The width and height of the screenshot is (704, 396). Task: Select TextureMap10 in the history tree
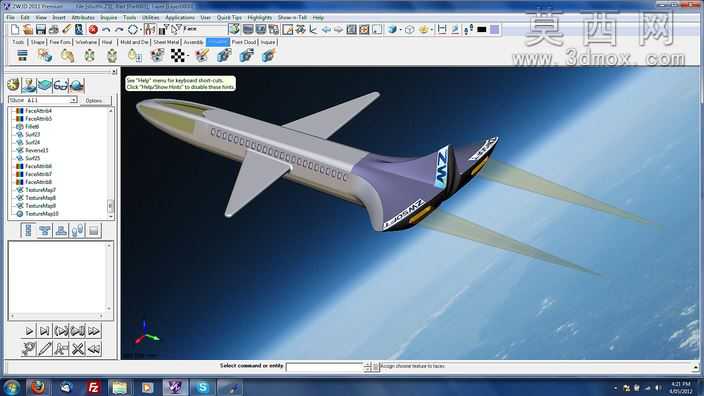[41, 214]
